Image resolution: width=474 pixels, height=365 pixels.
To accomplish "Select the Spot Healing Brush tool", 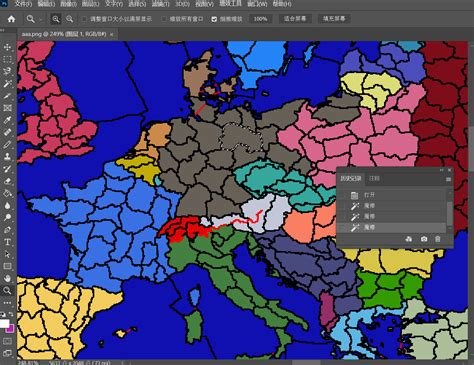I will click(x=7, y=132).
